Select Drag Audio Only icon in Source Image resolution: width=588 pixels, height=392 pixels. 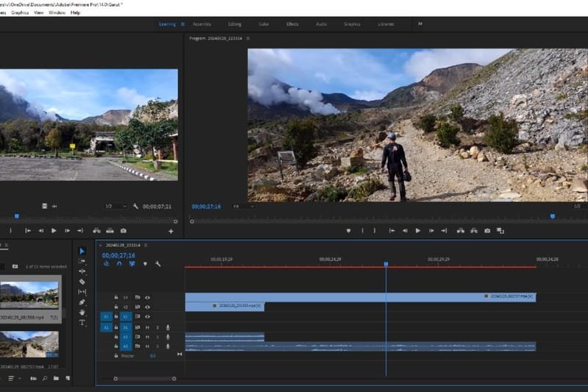[x=54, y=207]
